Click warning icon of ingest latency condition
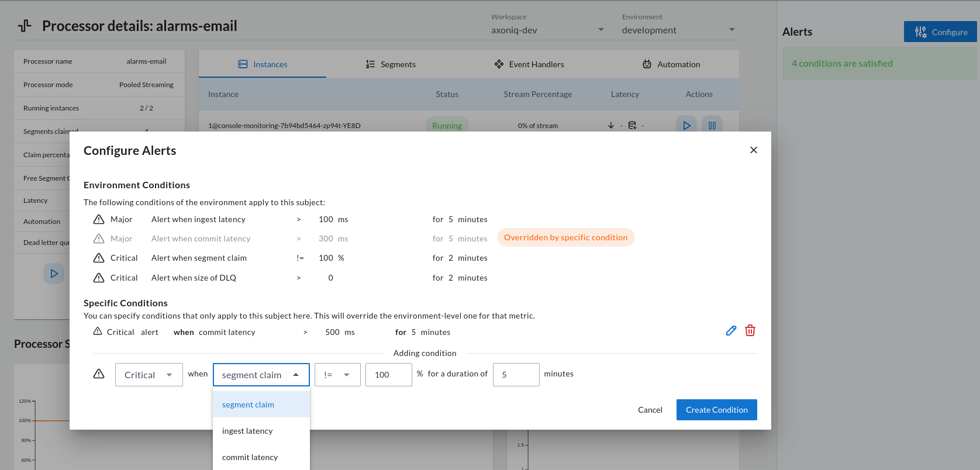The image size is (980, 470). pos(99,219)
